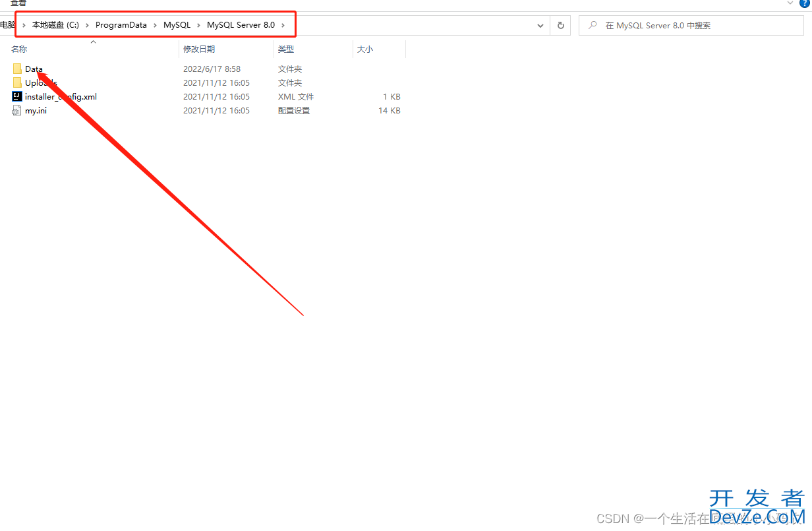The image size is (812, 531).
Task: Click my.ini row date 2021/11/12 16:05
Action: tap(216, 110)
